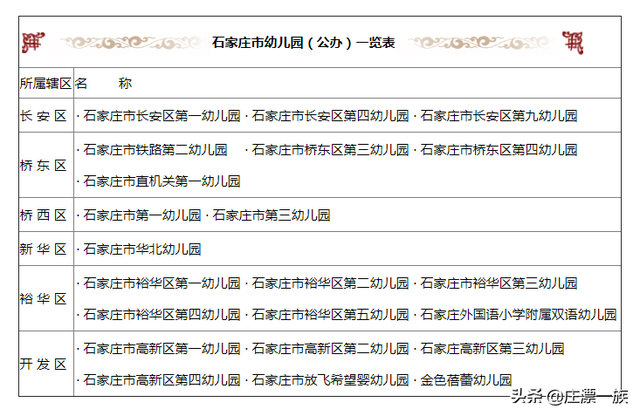Click 石家庄市裕华区第一幼儿园
Viewport: 640px width, 416px height.
click(x=162, y=283)
